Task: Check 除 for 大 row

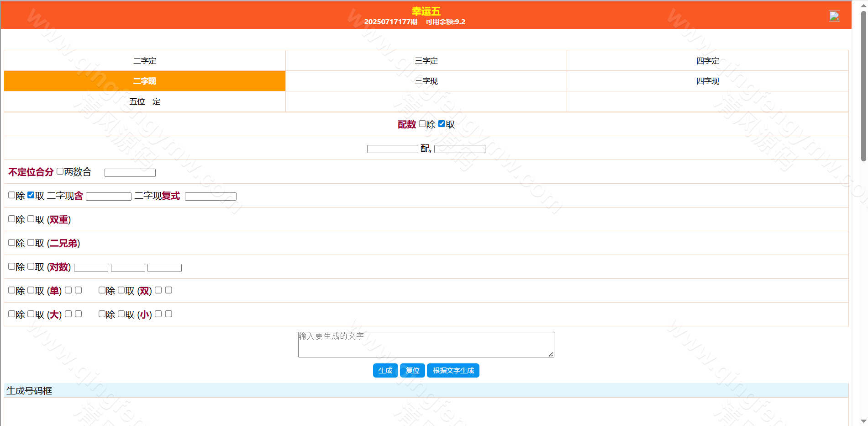Action: click(12, 314)
